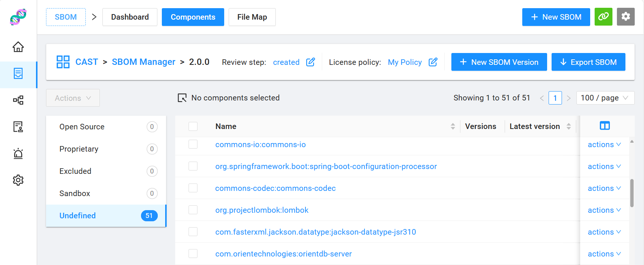Open settings via the gray gear button

coord(625,17)
